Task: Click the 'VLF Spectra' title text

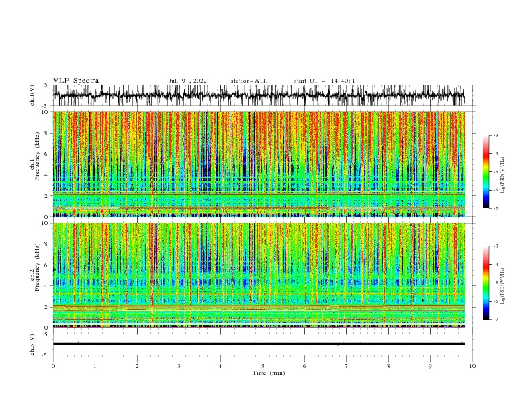Action: click(x=76, y=81)
